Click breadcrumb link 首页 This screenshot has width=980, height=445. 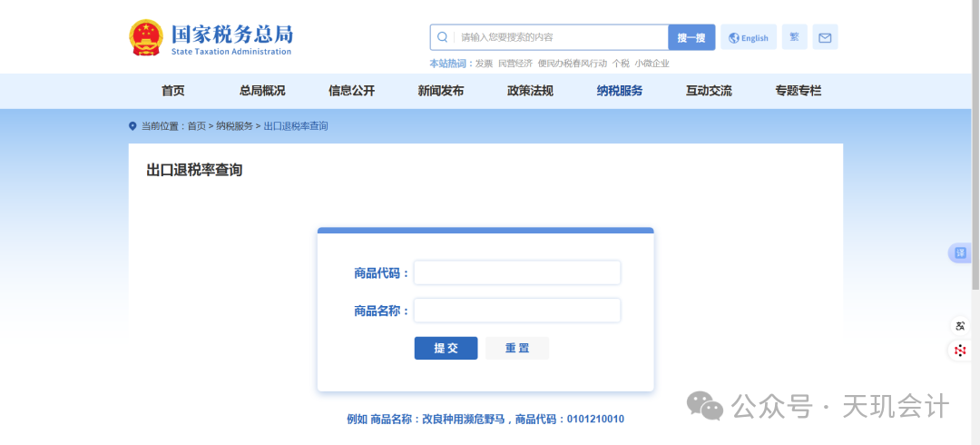click(197, 126)
